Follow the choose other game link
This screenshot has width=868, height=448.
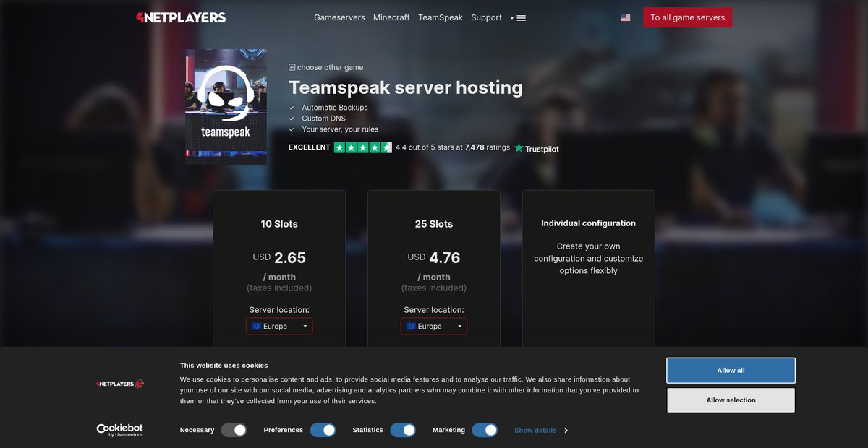click(330, 67)
